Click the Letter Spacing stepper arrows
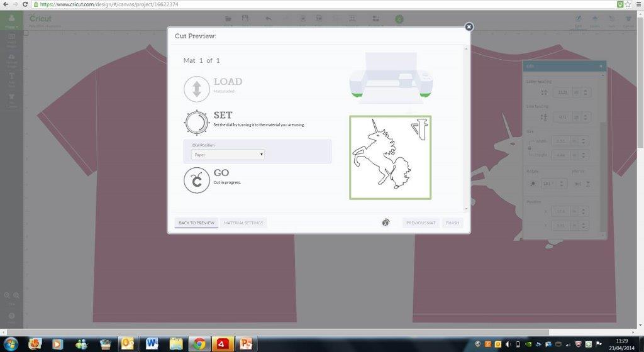644x352 pixels. point(586,92)
